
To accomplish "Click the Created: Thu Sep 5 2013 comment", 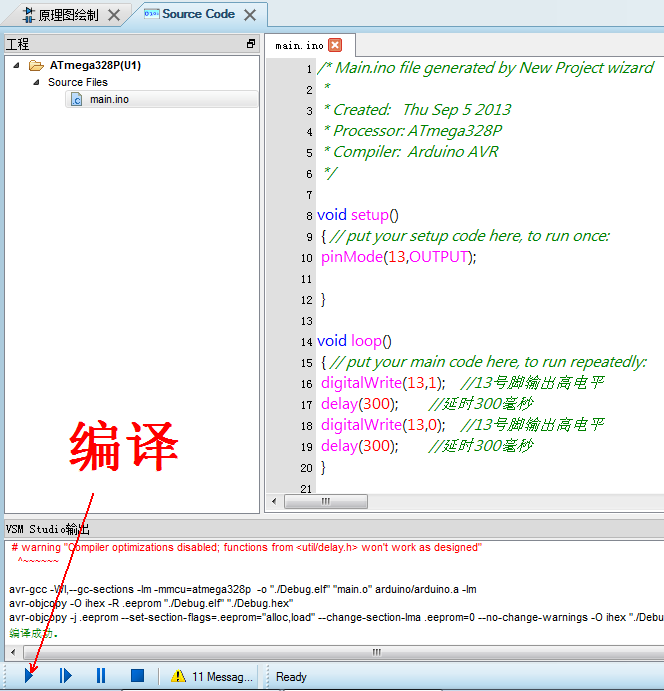I will (x=417, y=110).
